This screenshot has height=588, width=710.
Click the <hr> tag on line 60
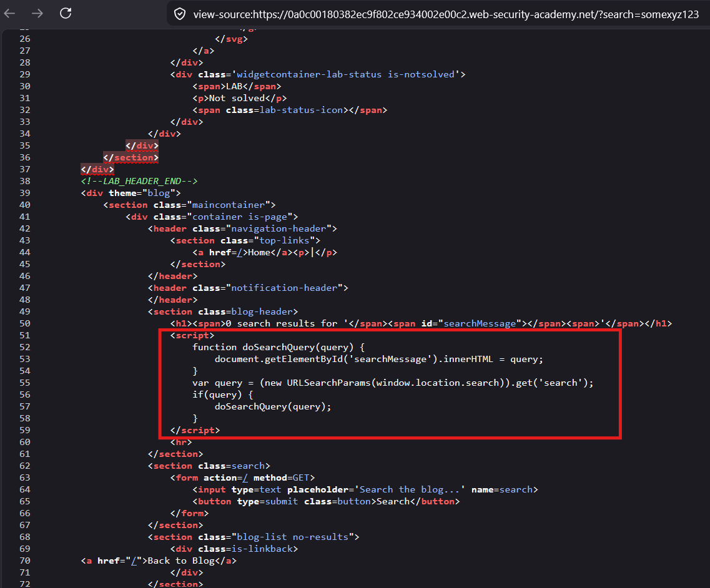[x=181, y=442]
